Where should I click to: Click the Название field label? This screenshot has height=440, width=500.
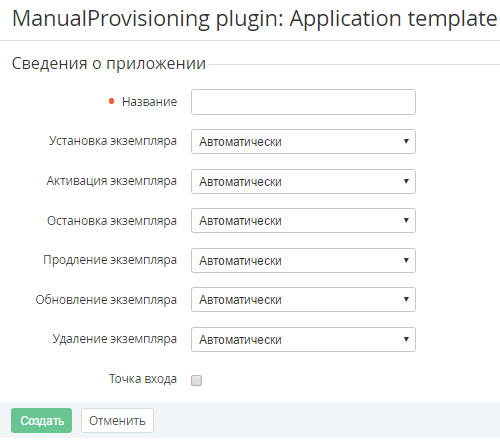149,102
